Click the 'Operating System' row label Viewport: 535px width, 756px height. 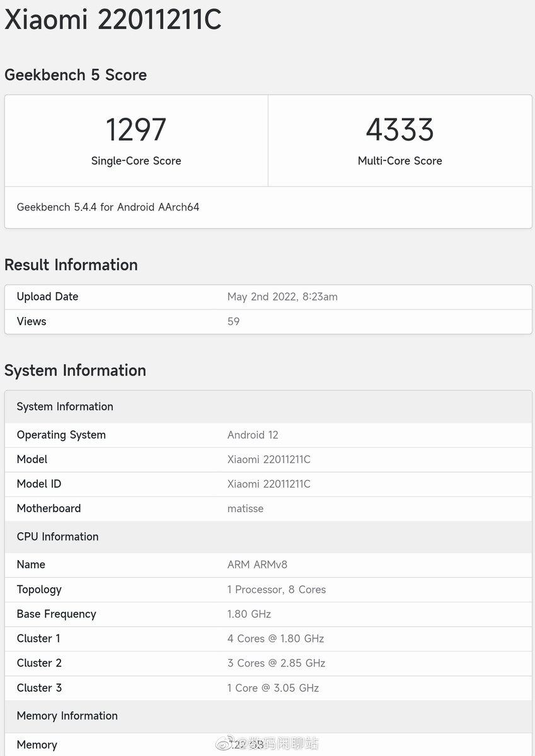[x=61, y=435]
